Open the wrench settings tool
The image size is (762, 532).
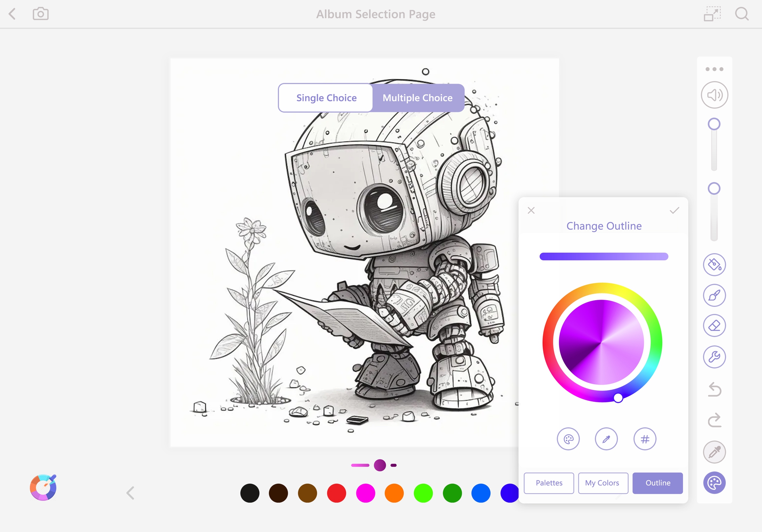(x=714, y=357)
